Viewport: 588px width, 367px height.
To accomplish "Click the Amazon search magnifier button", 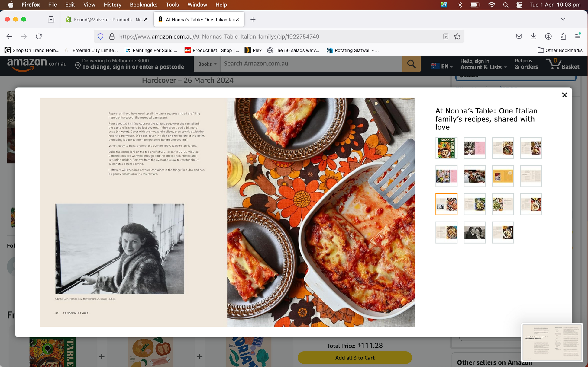I will pyautogui.click(x=411, y=64).
